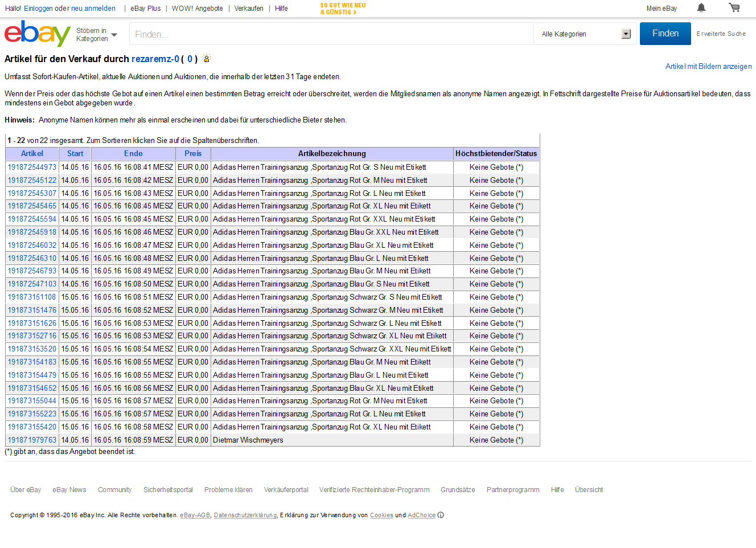The width and height of the screenshot is (756, 548).
Task: Open Mein eBay menu
Action: [661, 9]
